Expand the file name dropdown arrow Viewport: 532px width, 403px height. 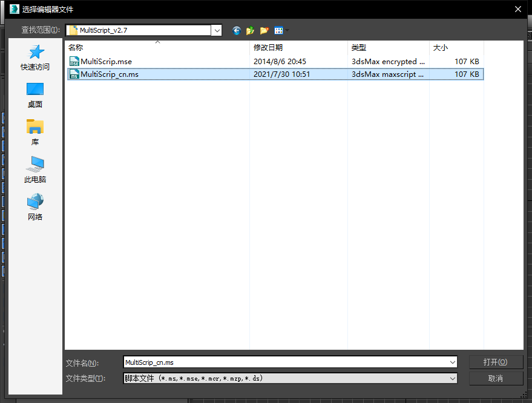coord(452,362)
